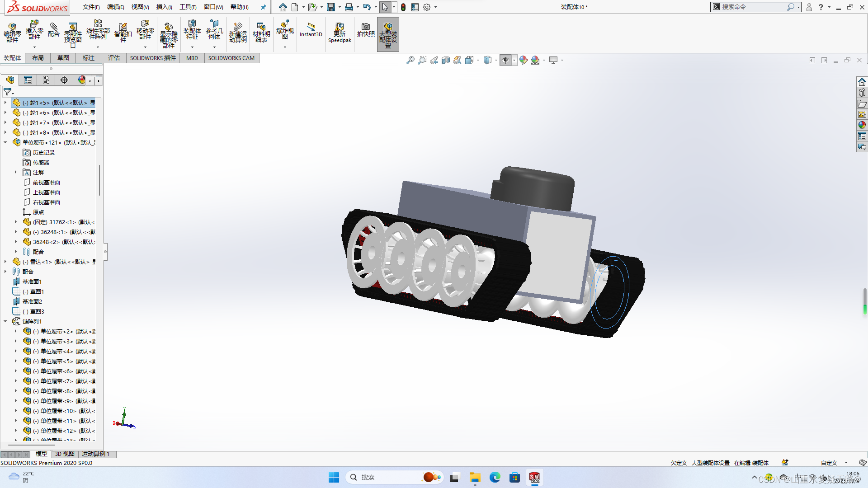Viewport: 868px width, 488px height.
Task: Select the 线性零部件阵列 tool
Action: (99, 32)
